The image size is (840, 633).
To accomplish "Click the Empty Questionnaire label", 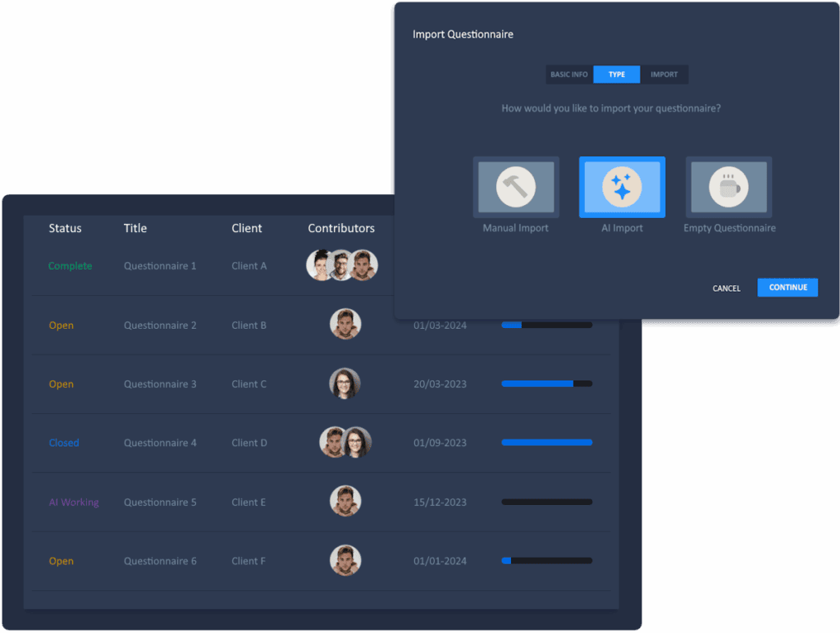I will pyautogui.click(x=729, y=228).
